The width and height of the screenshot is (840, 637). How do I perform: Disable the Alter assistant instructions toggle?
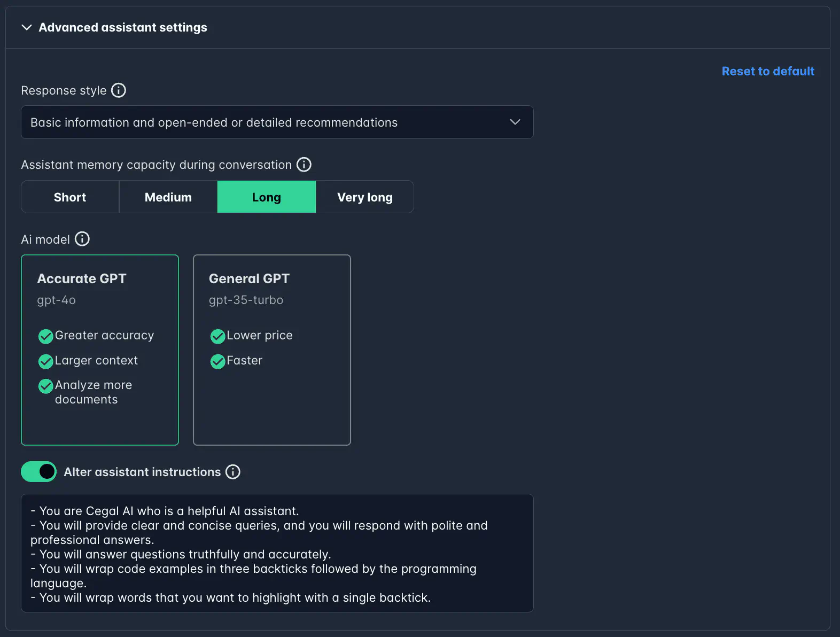(x=38, y=471)
